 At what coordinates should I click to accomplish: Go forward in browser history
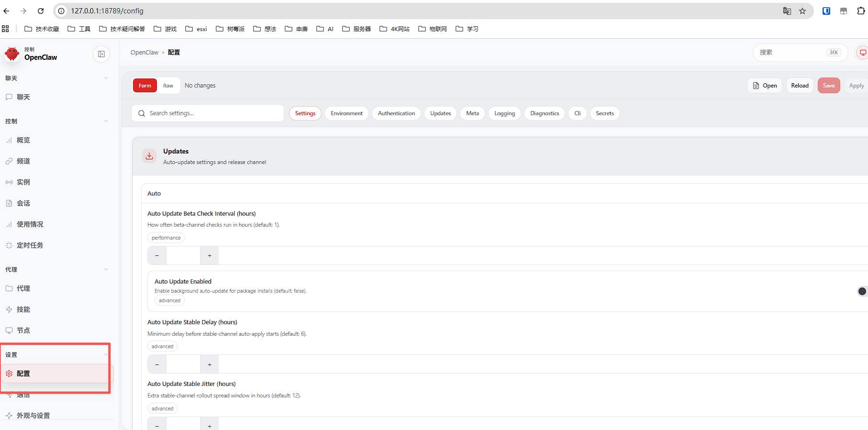click(23, 11)
